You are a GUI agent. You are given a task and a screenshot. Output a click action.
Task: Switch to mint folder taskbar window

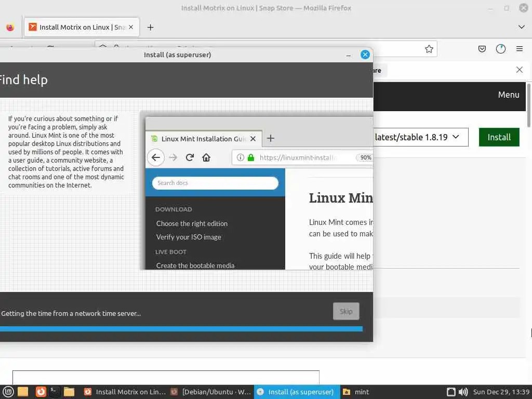(x=355, y=392)
